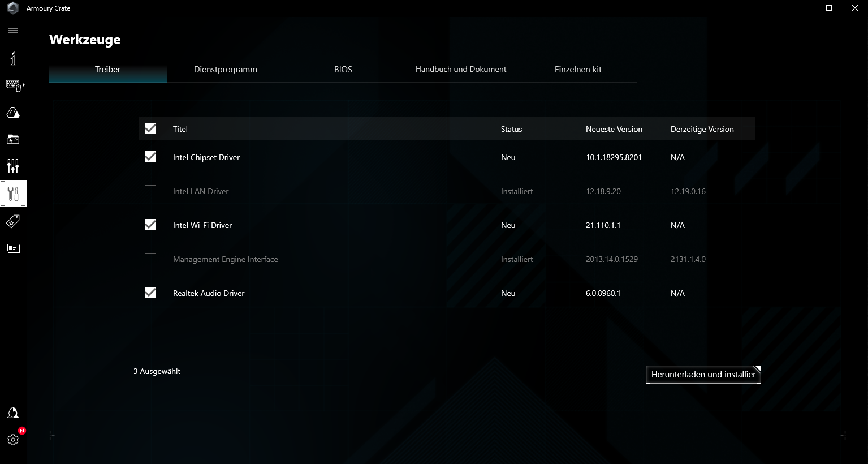Screen dimensions: 868x464
Task: Open Scenario Profiles sliders icon
Action: [x=13, y=166]
